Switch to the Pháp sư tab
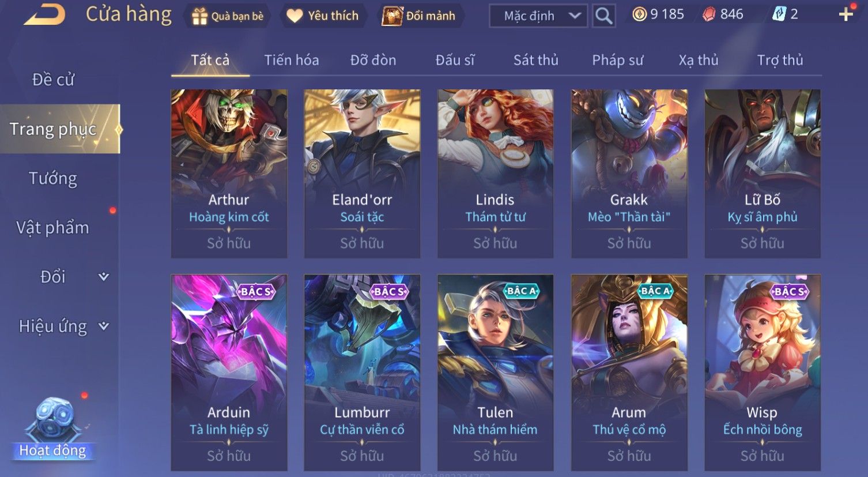The width and height of the screenshot is (868, 477). click(x=617, y=60)
